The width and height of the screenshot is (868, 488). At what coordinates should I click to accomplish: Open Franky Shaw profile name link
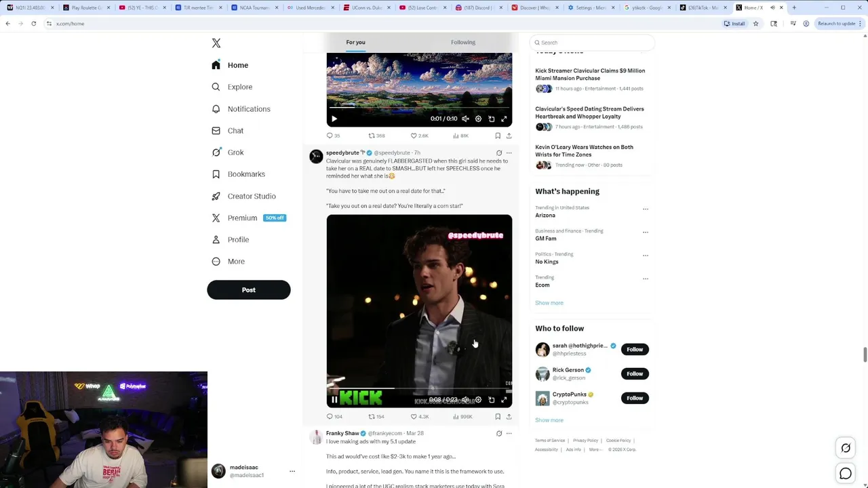point(342,433)
